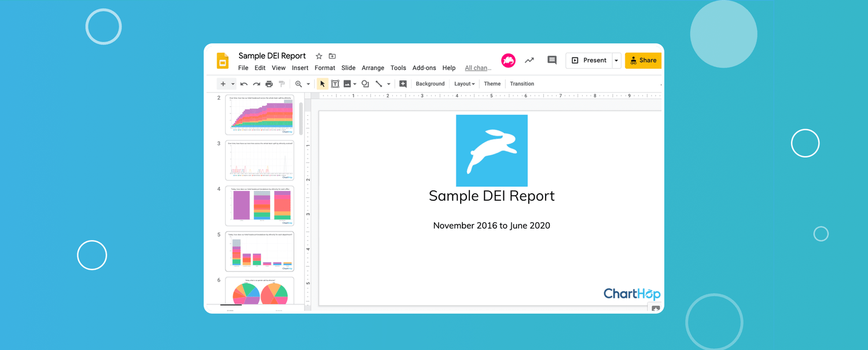The image size is (868, 350).
Task: Open the Arrange menu
Action: coord(373,68)
